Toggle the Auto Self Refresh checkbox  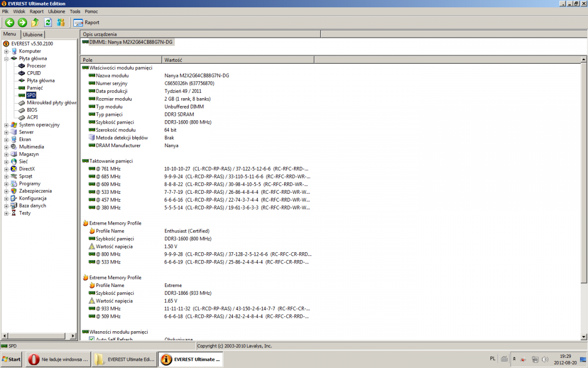coord(92,339)
